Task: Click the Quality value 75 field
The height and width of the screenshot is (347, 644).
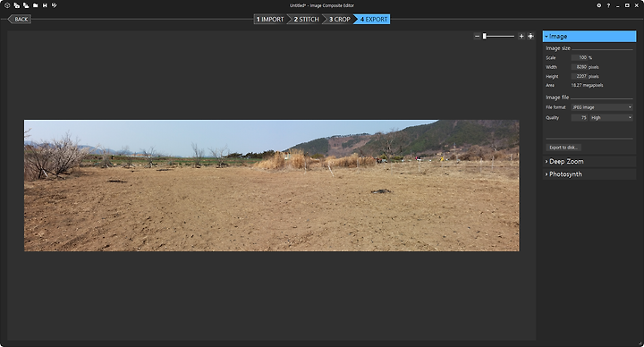Action: (579, 117)
